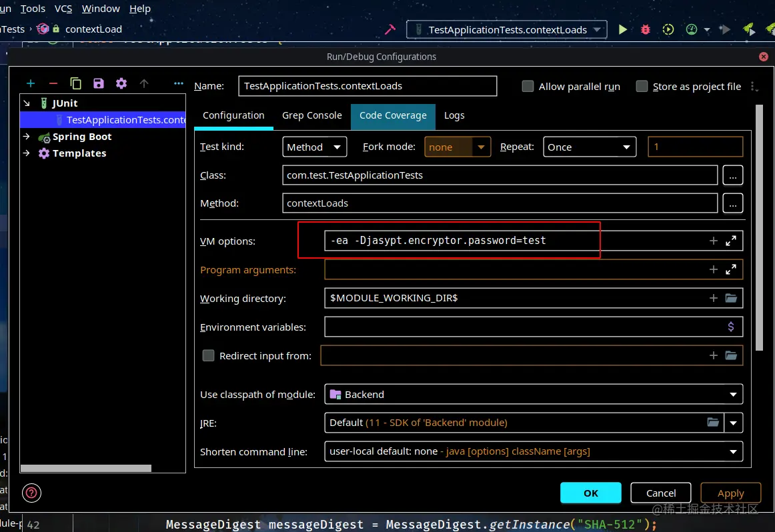Switch to Configuration tab
Viewport: 775px width, 532px height.
(233, 115)
